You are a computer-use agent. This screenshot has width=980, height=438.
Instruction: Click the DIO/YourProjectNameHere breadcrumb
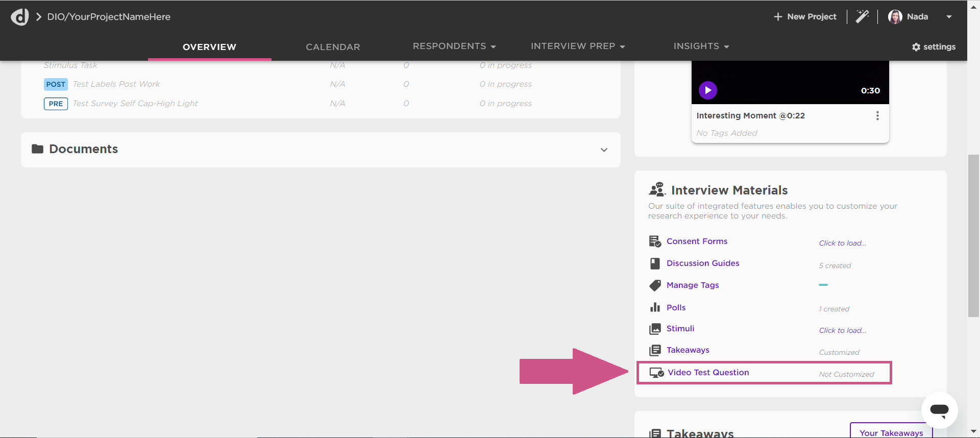(109, 17)
